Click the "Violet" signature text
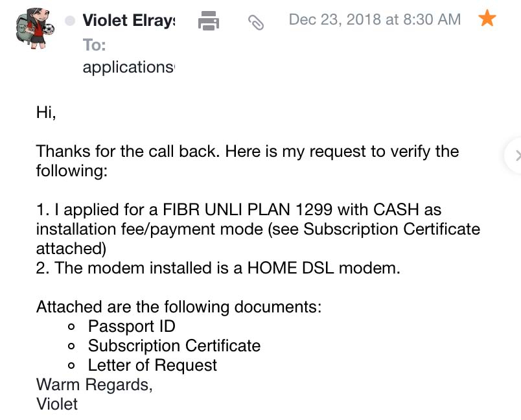 (57, 404)
